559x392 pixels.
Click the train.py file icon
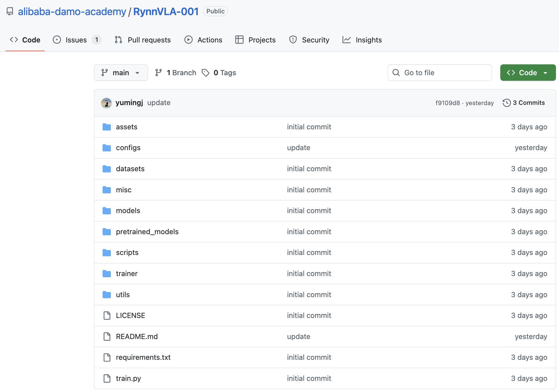point(107,378)
